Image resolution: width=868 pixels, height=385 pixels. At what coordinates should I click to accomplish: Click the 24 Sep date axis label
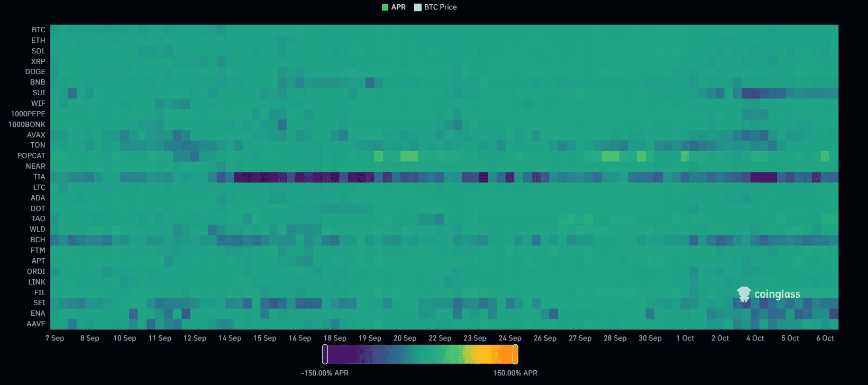510,338
